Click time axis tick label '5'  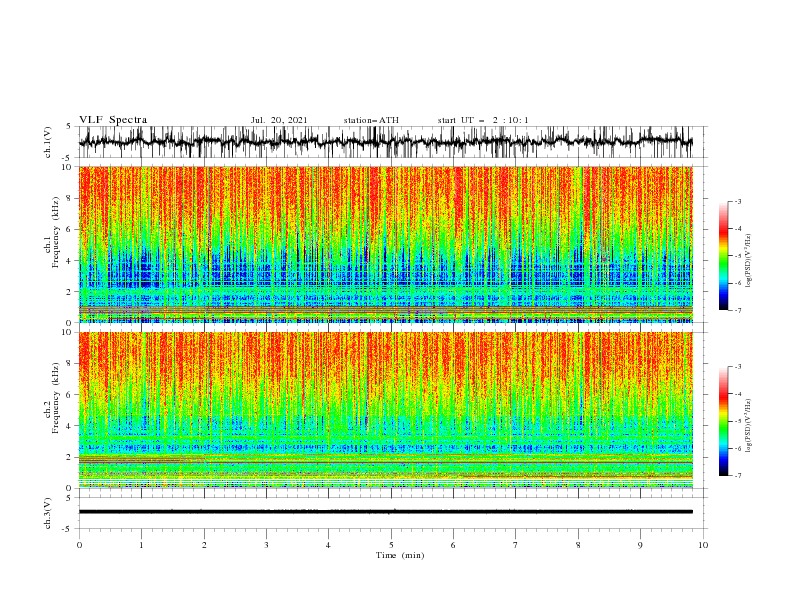point(391,545)
